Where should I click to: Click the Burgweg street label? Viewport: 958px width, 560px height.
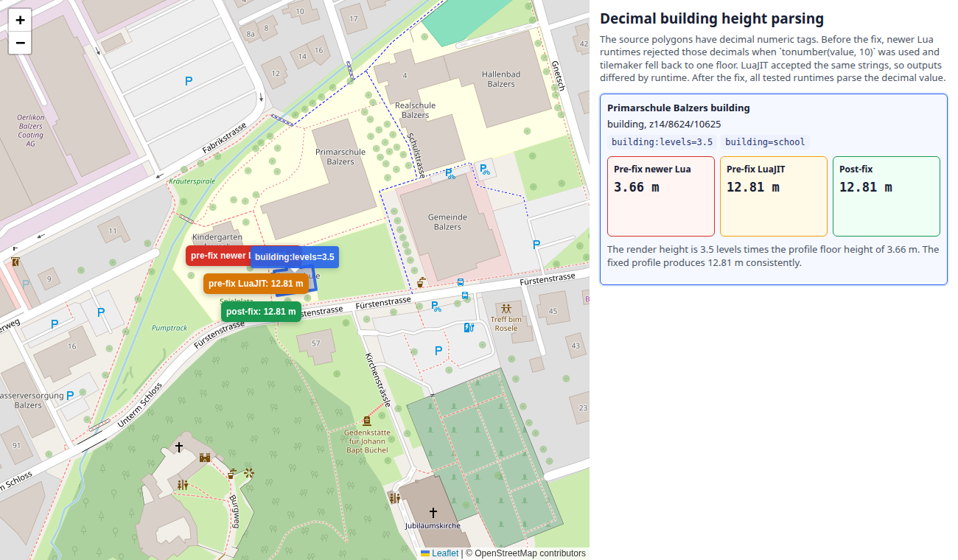[234, 511]
